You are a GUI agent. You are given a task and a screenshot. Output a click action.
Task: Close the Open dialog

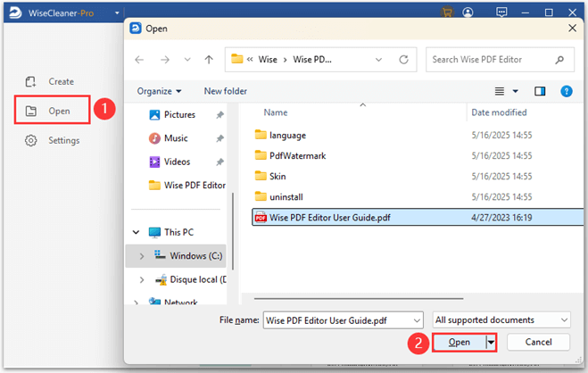point(572,29)
